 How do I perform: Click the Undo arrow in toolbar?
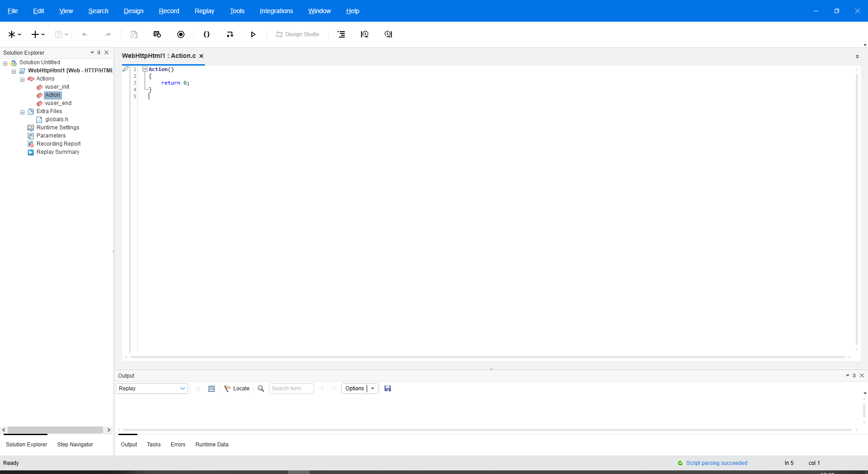(85, 34)
